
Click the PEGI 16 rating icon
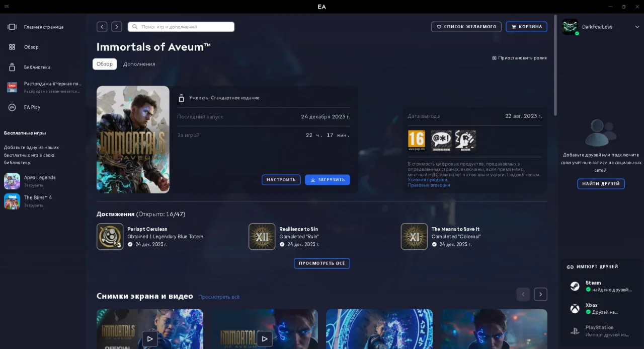pyautogui.click(x=417, y=141)
